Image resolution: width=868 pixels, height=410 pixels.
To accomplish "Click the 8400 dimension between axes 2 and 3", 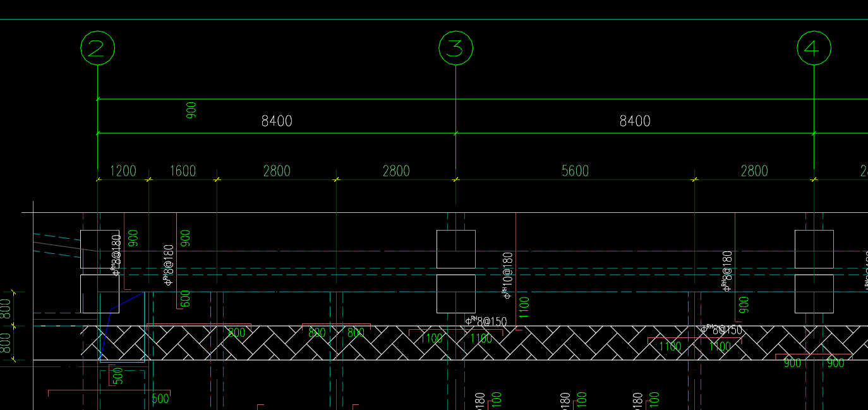I will [x=277, y=121].
